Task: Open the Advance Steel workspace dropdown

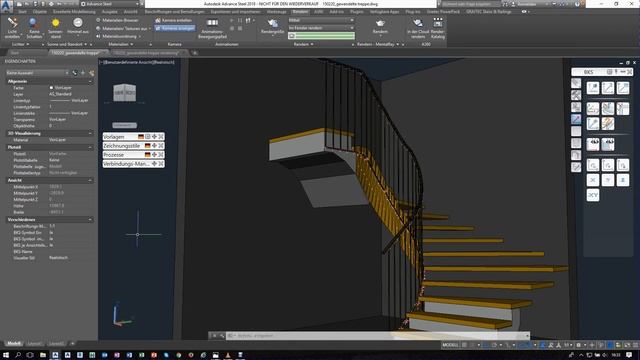Action: [x=110, y=4]
